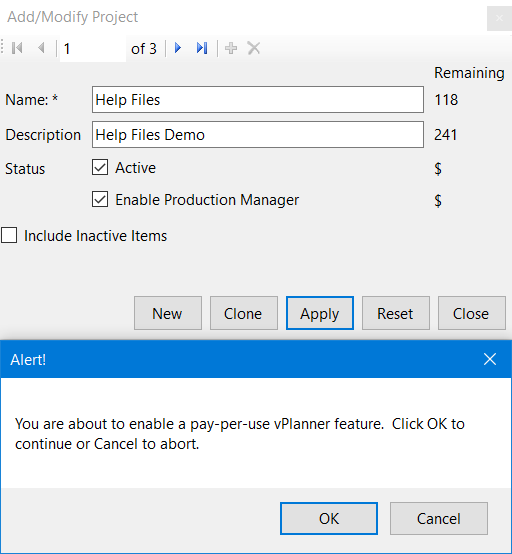Screen dimensions: 512x554
Task: Cancel the pay-per-use alert
Action: 439,518
